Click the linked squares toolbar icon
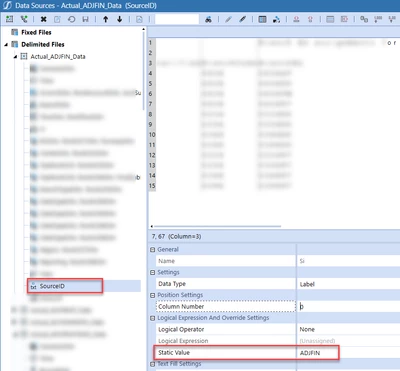The height and width of the screenshot is (371, 400). tap(364, 19)
